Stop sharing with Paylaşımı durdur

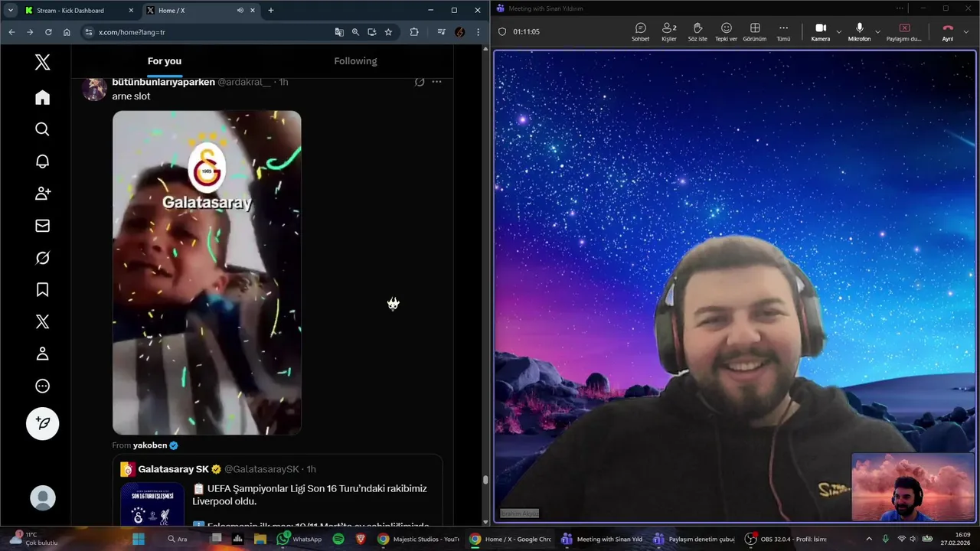904,31
